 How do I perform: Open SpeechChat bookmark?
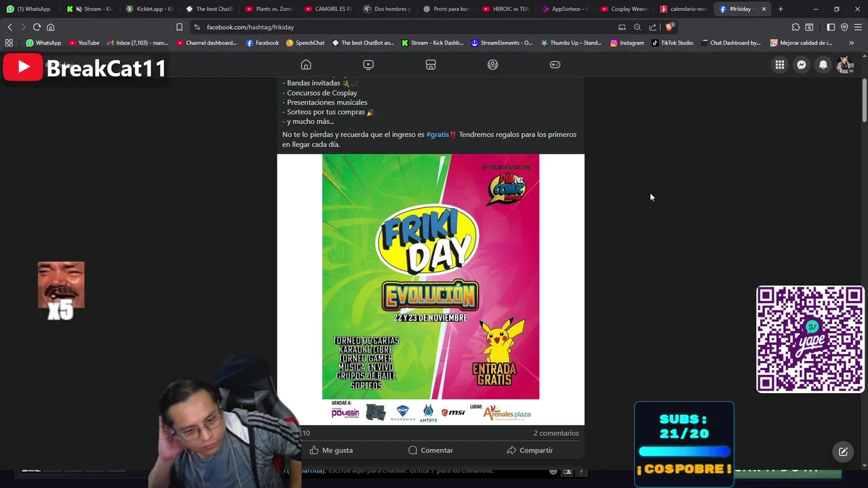pos(305,43)
